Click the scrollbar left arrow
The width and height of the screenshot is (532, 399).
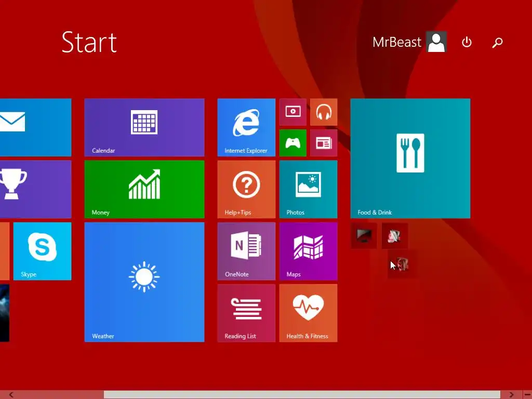point(11,395)
